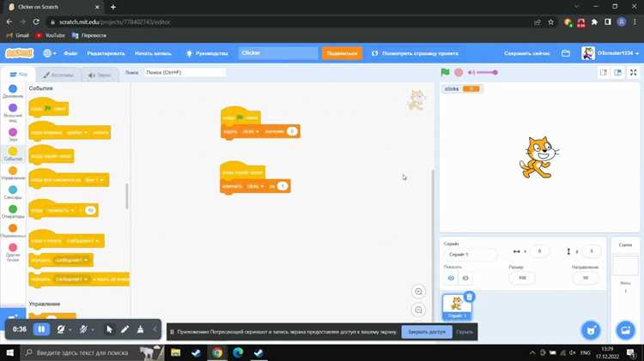
Task: Open the File menu
Action: pos(70,53)
